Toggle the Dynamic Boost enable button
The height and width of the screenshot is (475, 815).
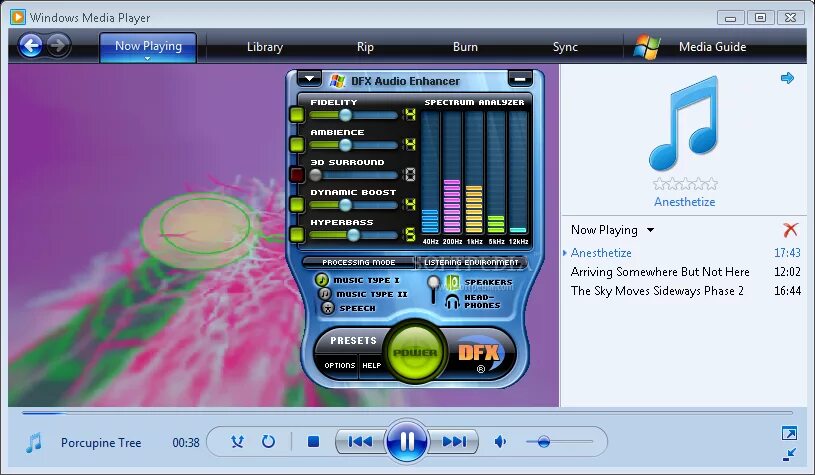coord(297,204)
